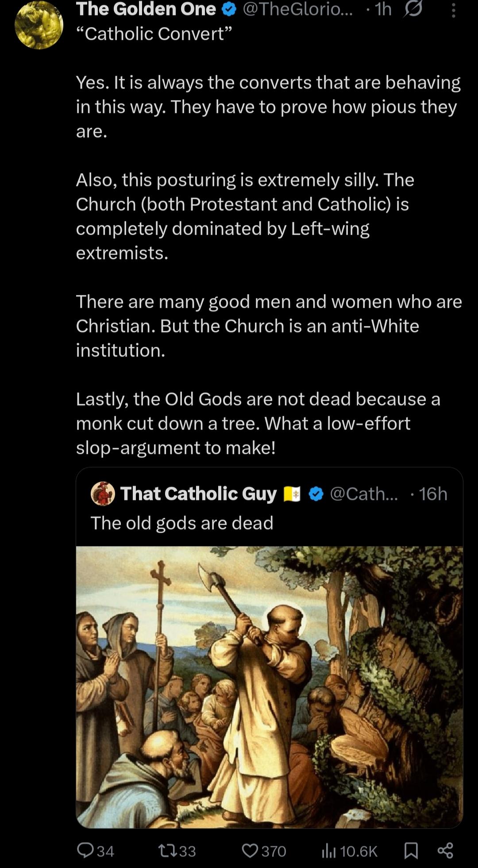Tap The Golden One display name

[146, 10]
